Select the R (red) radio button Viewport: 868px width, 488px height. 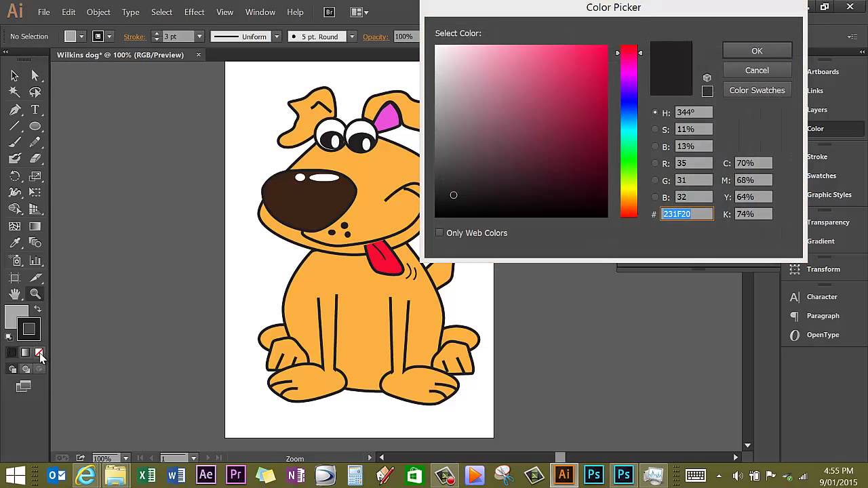pyautogui.click(x=655, y=163)
